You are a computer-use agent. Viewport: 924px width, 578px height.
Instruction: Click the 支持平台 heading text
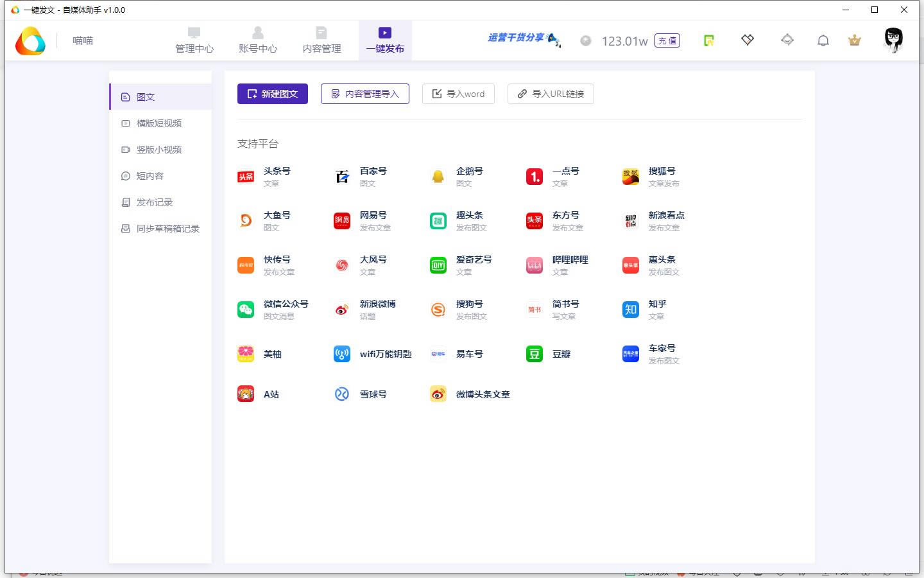258,144
